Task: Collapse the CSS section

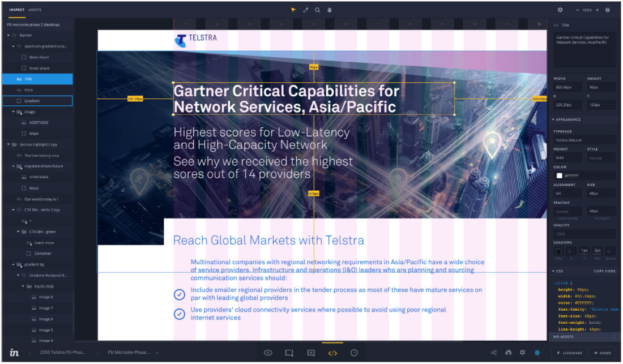Action: pyautogui.click(x=553, y=271)
